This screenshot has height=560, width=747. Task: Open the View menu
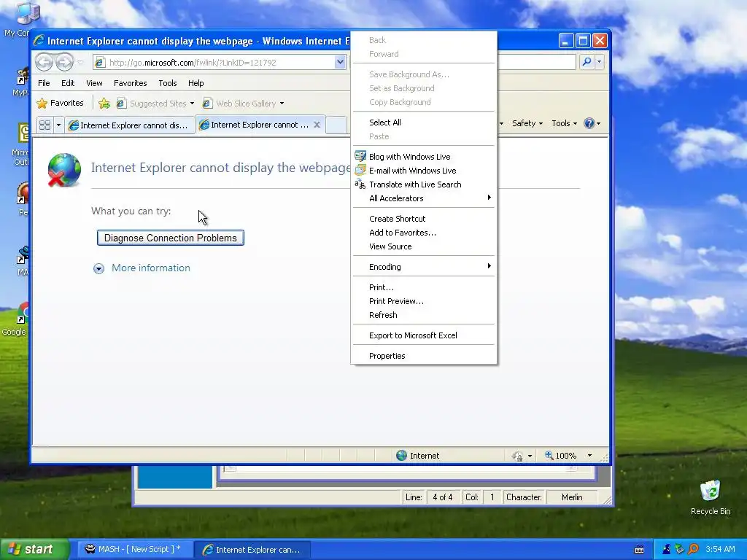click(94, 83)
